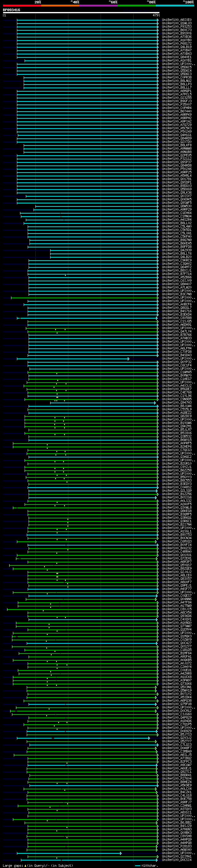The height and width of the screenshot is (868, 197).
Task: Select label UniRef100_Q09BK3
Action: 177,833
